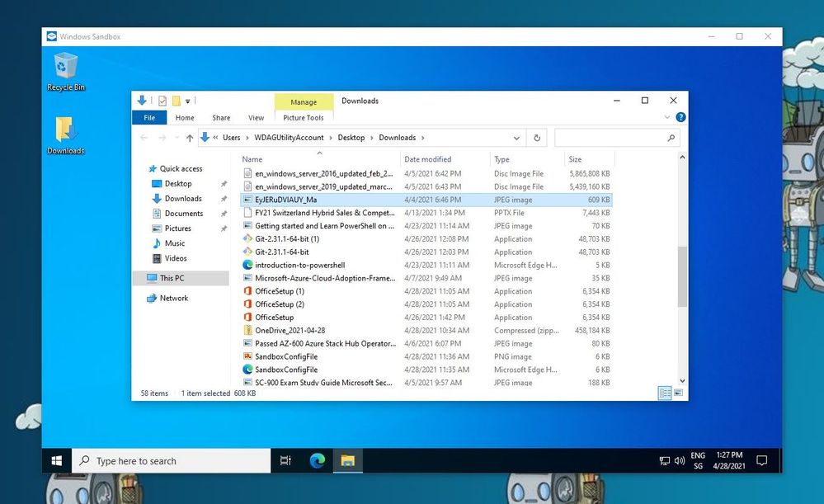Open Pictures in navigation pane
Screen dimensions: 824x504
[177, 228]
